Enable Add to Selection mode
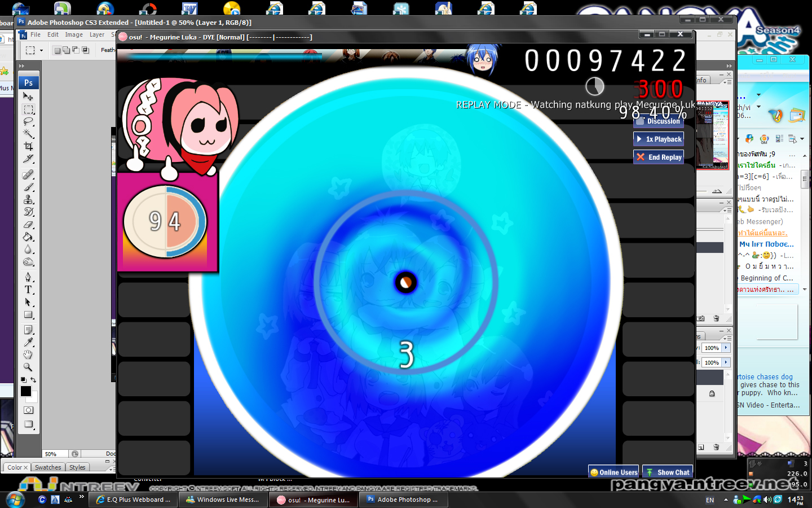The height and width of the screenshot is (508, 812). [x=66, y=50]
